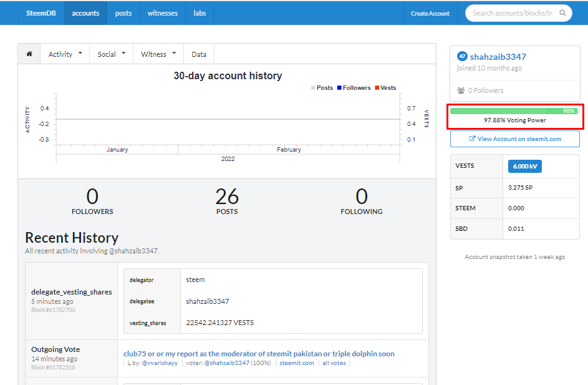
Task: Click the followers group icon
Action: tap(461, 90)
